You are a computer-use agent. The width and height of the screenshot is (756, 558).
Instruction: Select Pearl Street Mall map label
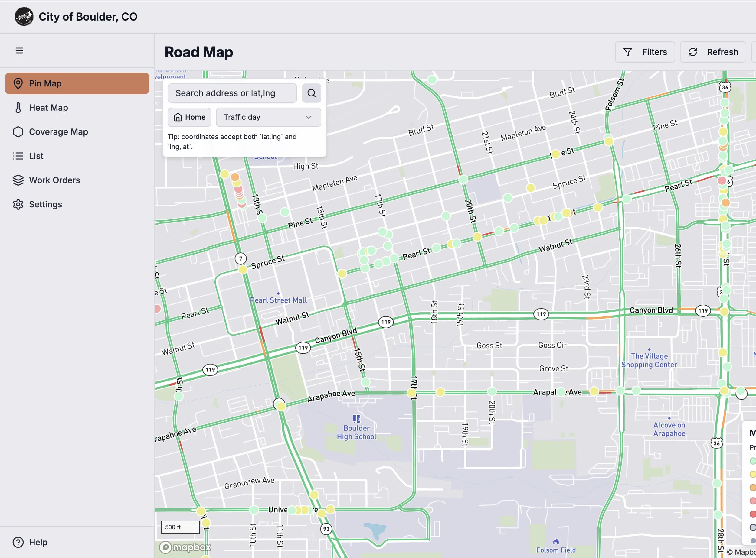(278, 300)
